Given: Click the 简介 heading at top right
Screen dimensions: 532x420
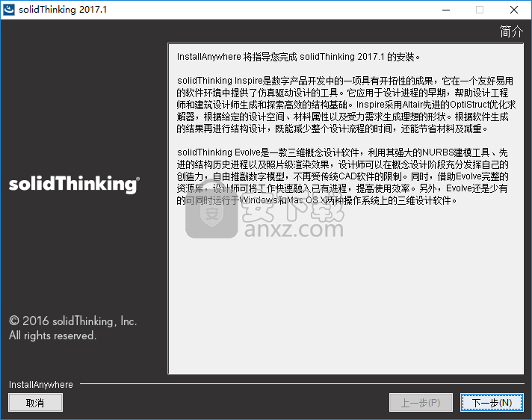Looking at the screenshot, I should [511, 31].
